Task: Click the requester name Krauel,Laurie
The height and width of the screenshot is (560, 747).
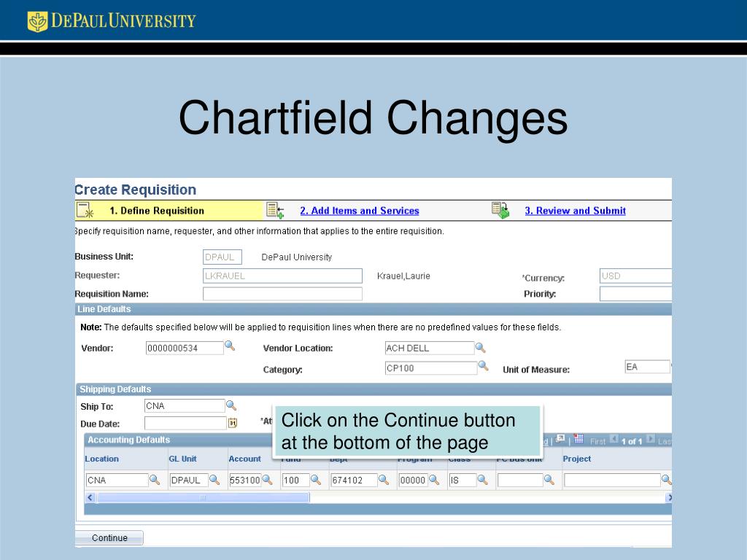Action: pos(403,276)
